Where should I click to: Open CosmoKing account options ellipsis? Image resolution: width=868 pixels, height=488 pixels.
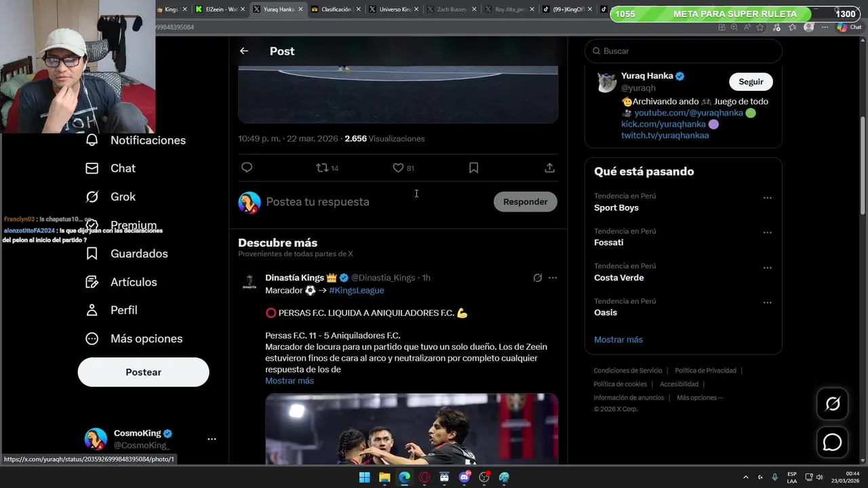click(212, 439)
